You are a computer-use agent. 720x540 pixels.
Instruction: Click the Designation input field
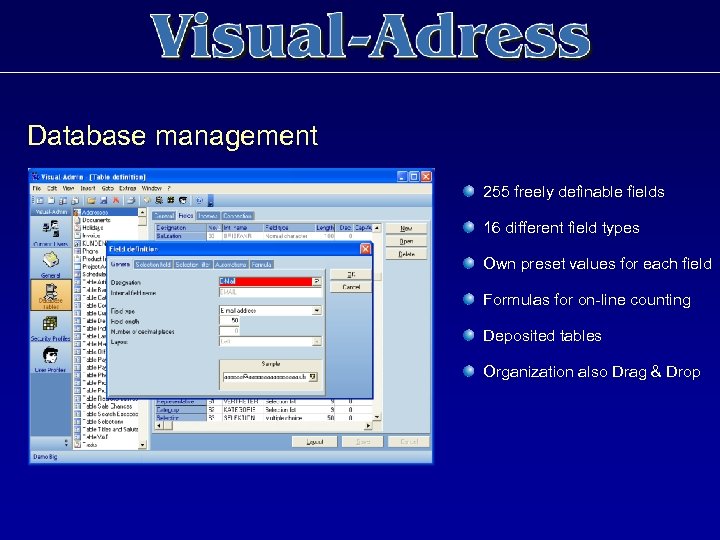(x=265, y=281)
